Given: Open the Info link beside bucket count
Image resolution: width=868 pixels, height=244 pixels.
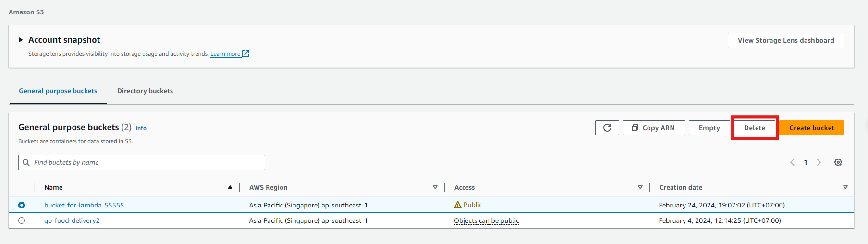Looking at the screenshot, I should 141,128.
